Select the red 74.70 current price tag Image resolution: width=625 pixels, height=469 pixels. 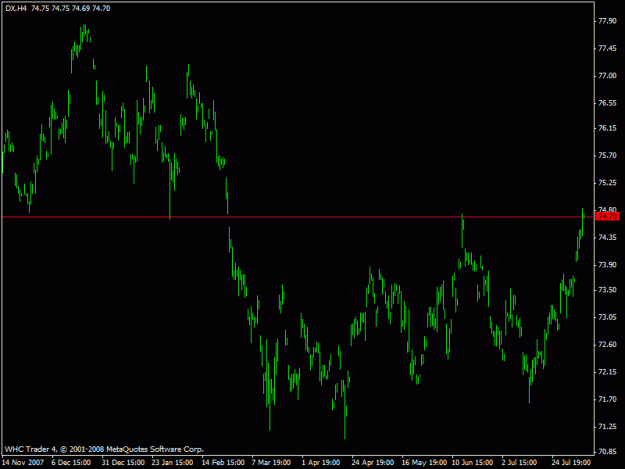(607, 216)
